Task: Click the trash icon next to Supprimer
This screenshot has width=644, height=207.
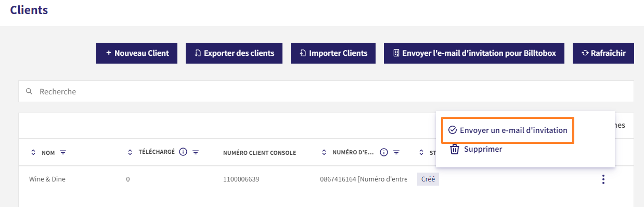Action: pyautogui.click(x=454, y=149)
